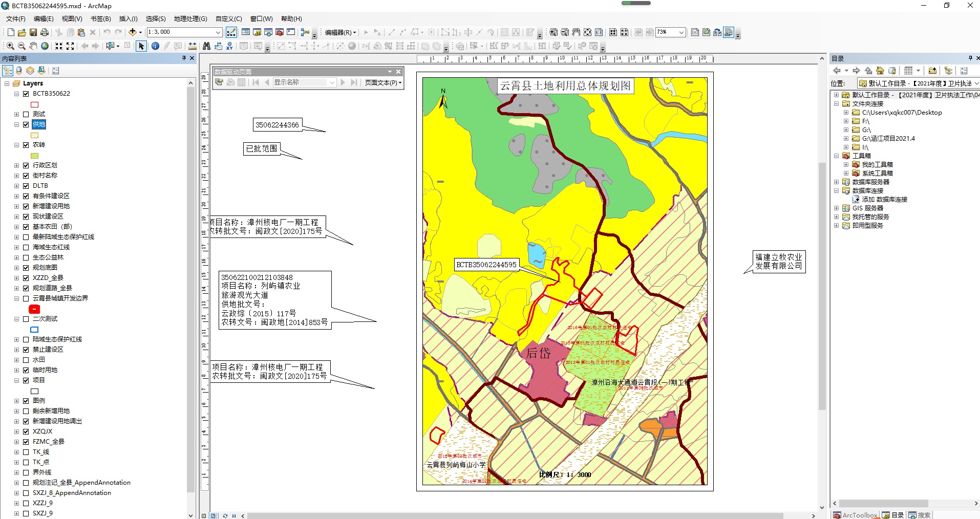The height and width of the screenshot is (519, 980).
Task: Collapse the Layers data frame node
Action: tap(7, 83)
